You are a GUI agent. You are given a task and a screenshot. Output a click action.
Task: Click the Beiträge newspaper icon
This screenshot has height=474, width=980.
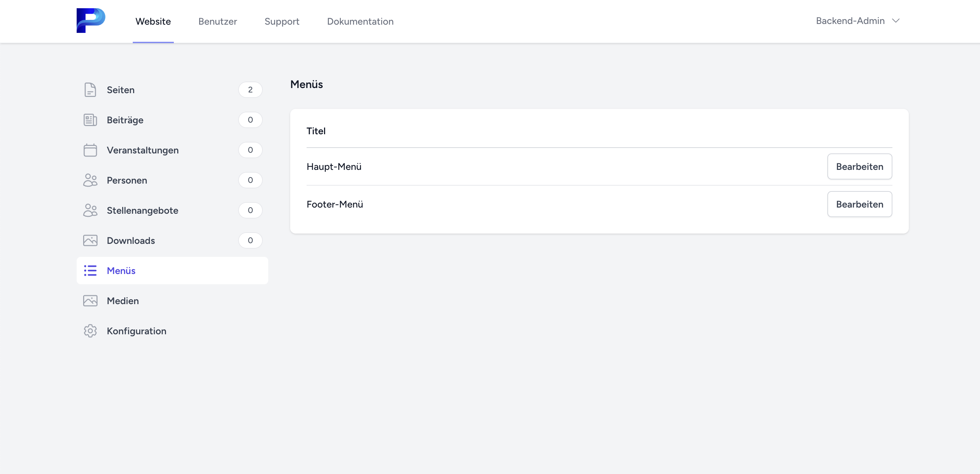pyautogui.click(x=90, y=120)
